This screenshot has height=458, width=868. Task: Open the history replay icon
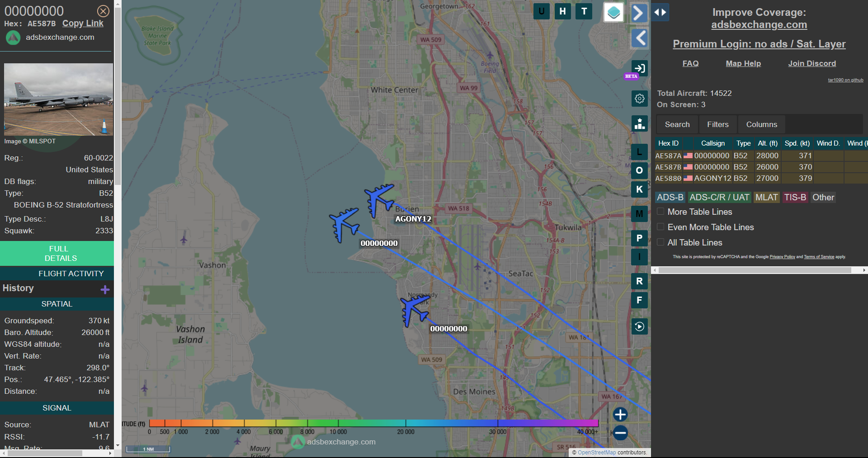coord(639,326)
